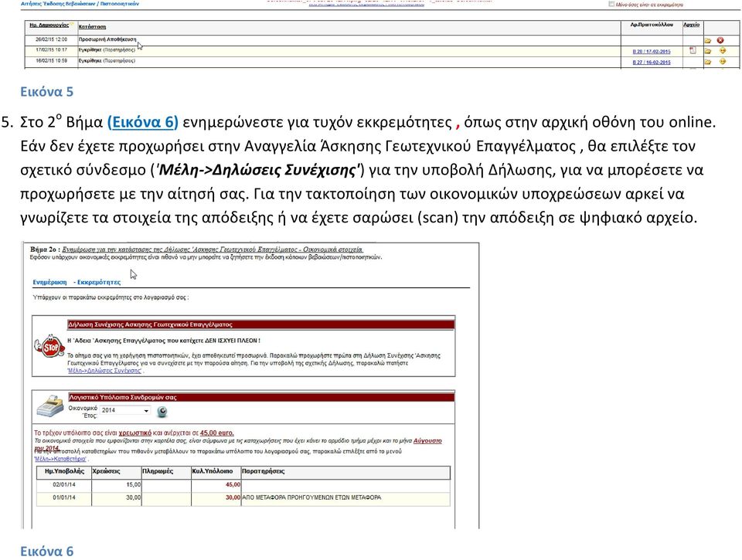Viewport: 742px width, 560px height.
Task: Open folder icon in the 16/02/15 row
Action: (708, 62)
